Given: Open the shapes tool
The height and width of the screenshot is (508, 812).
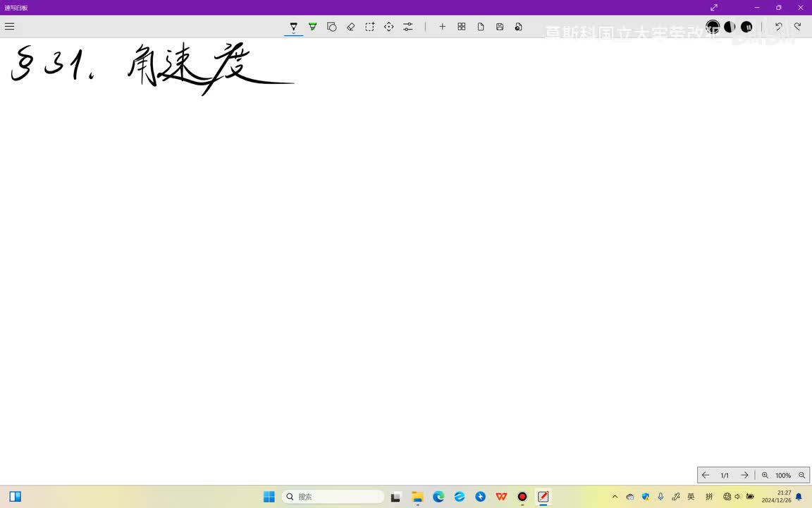Looking at the screenshot, I should pyautogui.click(x=332, y=26).
